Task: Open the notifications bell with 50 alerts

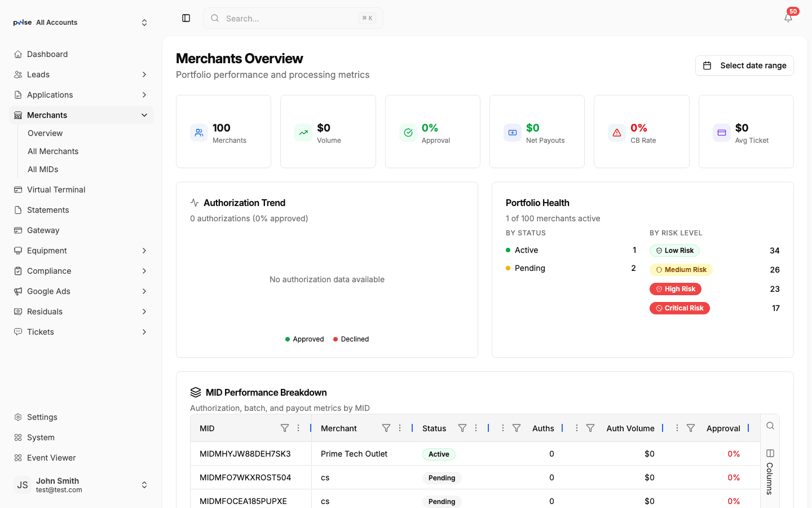Action: [x=788, y=17]
